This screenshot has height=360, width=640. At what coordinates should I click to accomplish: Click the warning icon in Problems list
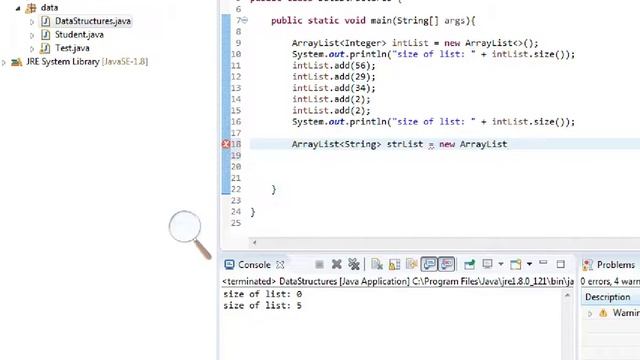pos(603,313)
